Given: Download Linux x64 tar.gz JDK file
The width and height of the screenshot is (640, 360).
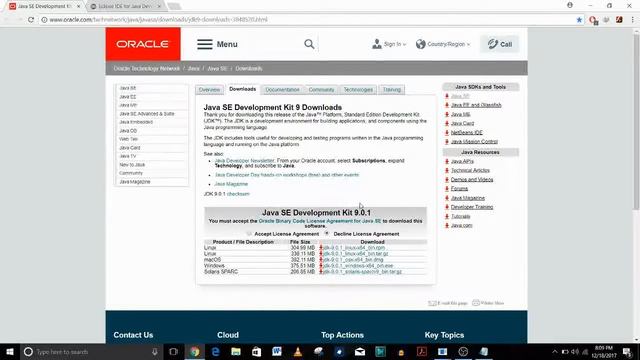Looking at the screenshot, I should click(x=356, y=254).
